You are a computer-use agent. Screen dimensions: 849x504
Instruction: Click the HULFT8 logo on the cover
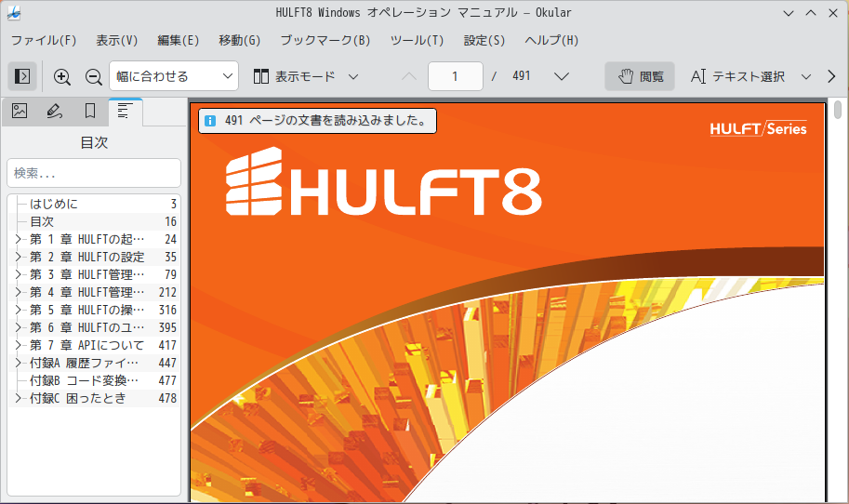coord(384,182)
